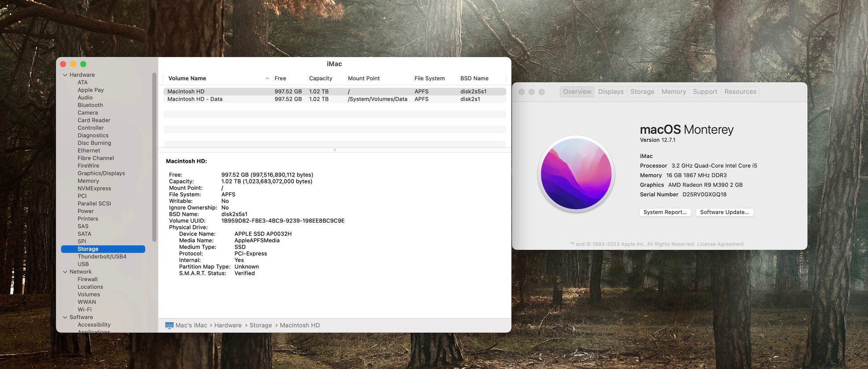Open the Storage tab in About This Mac

pos(642,91)
